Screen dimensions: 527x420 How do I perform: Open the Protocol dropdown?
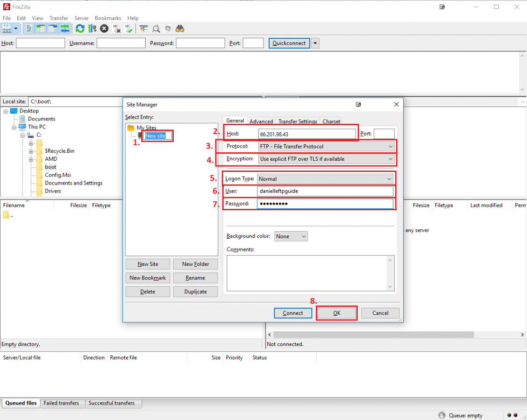[326, 146]
